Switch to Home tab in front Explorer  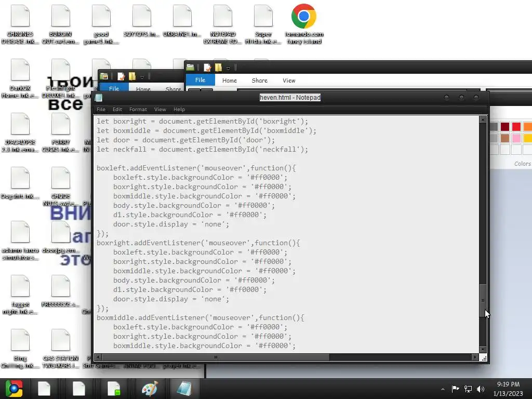coord(229,81)
